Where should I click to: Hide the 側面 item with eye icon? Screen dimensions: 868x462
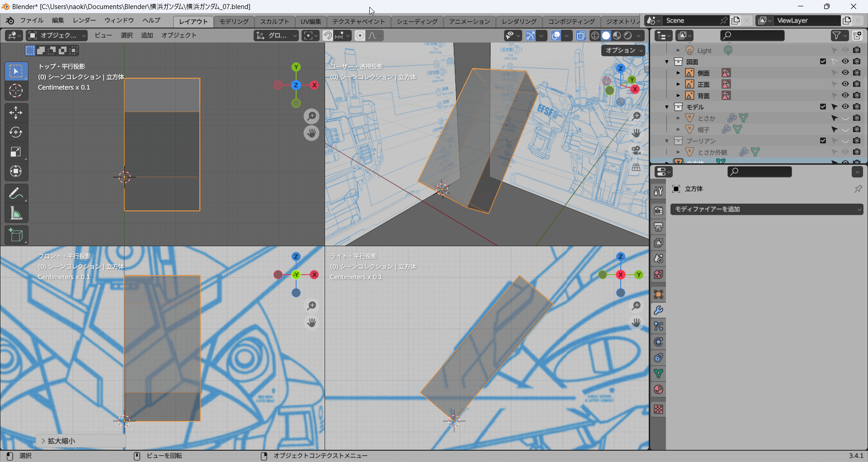coord(845,73)
